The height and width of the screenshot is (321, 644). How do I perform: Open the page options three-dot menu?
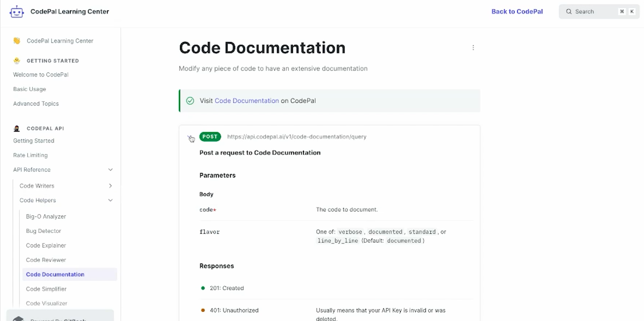(473, 48)
